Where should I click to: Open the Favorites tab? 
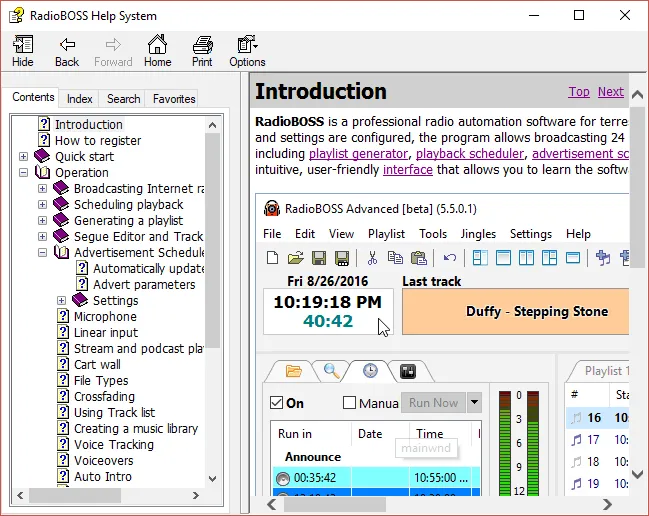point(173,99)
